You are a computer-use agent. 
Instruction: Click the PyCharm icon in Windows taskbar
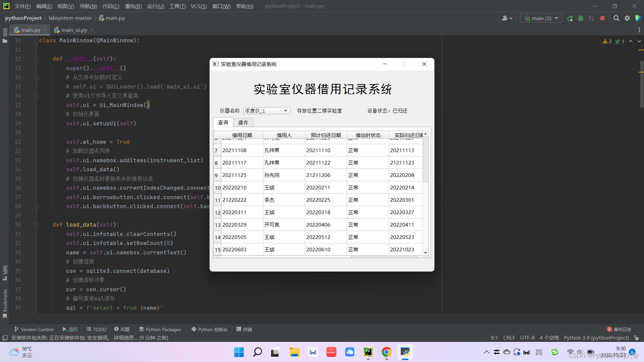[368, 352]
